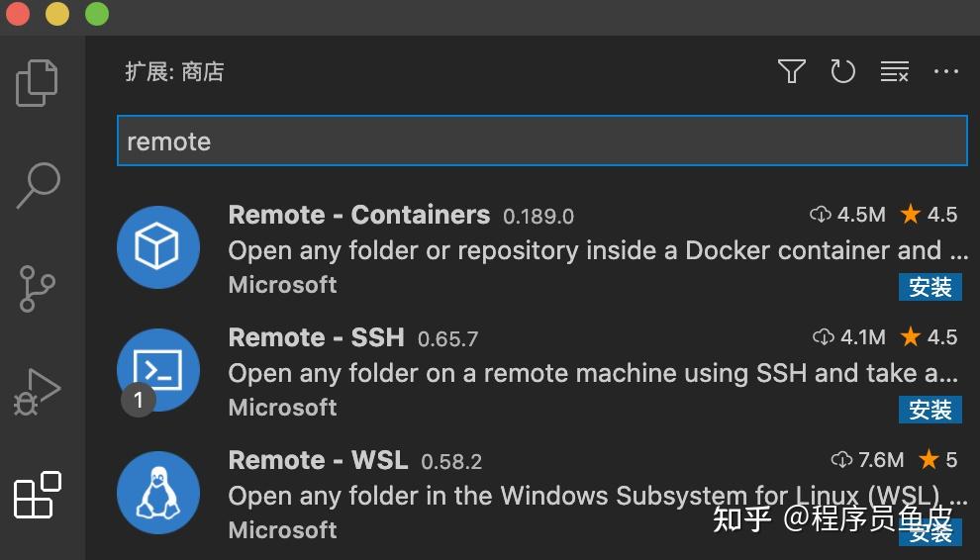This screenshot has height=560, width=980.
Task: Install the Remote - WSL extension
Action: (x=930, y=532)
